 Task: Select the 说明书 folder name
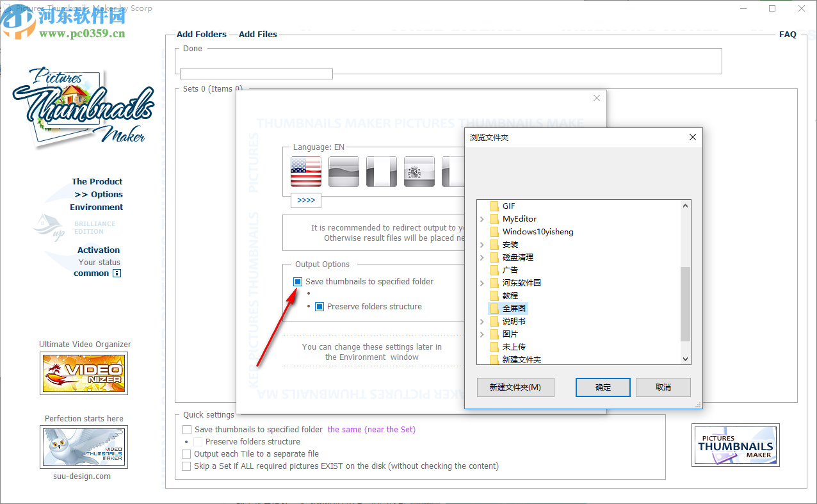514,321
